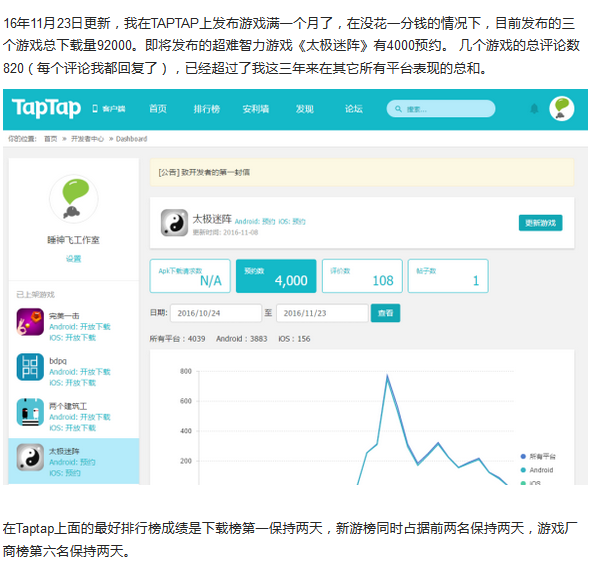
Task: Open the user avatar in the top bar
Action: point(562,109)
